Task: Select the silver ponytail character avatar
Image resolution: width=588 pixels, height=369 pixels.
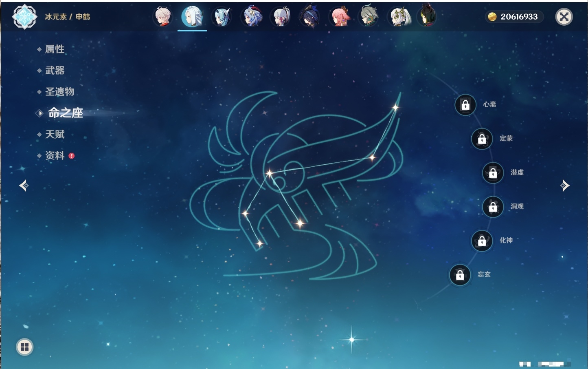Action: pyautogui.click(x=281, y=17)
